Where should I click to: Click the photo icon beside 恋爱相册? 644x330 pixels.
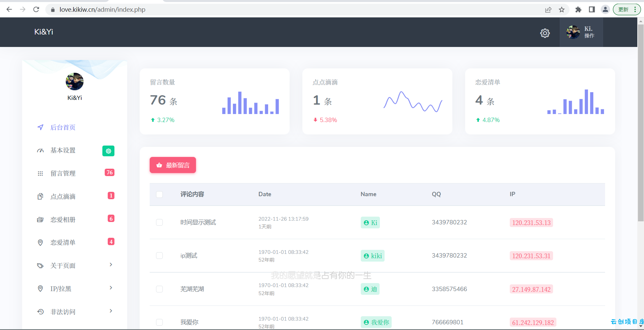(40, 220)
